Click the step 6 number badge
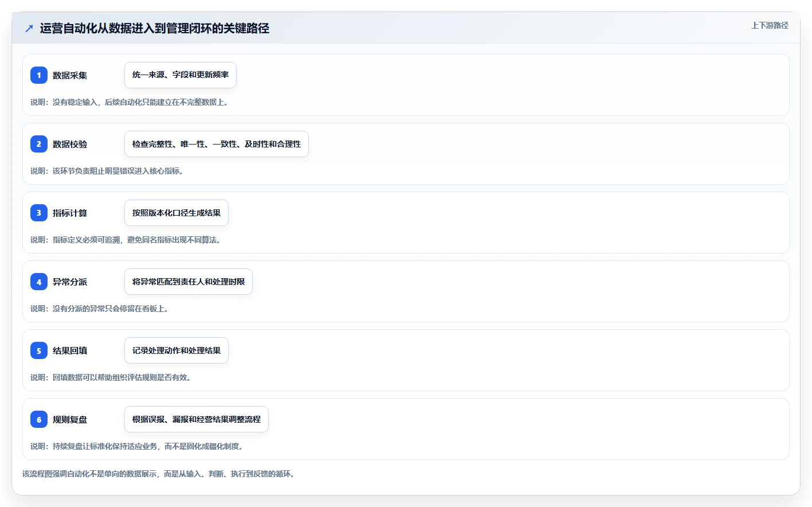 tap(39, 419)
